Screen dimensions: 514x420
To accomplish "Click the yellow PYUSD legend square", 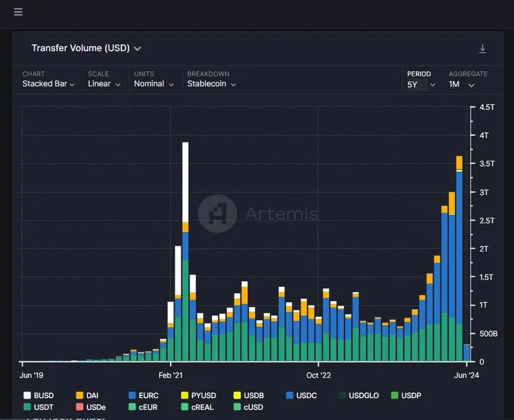I will 185,395.
